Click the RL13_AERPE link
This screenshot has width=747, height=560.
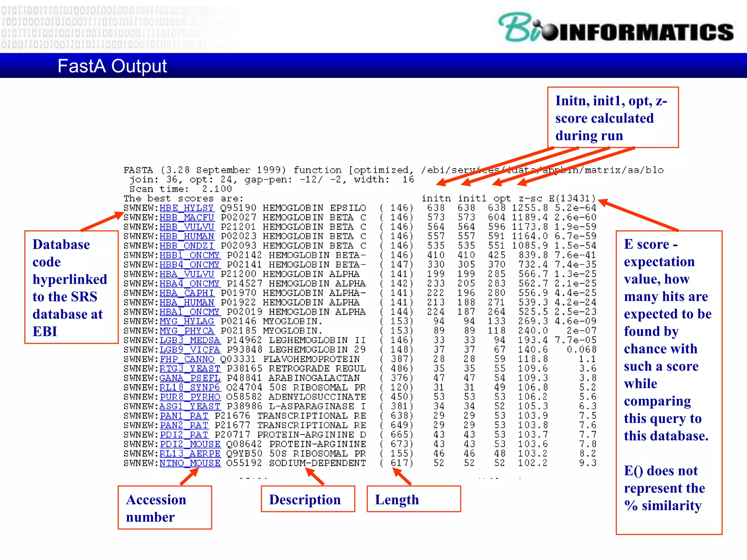coord(190,454)
